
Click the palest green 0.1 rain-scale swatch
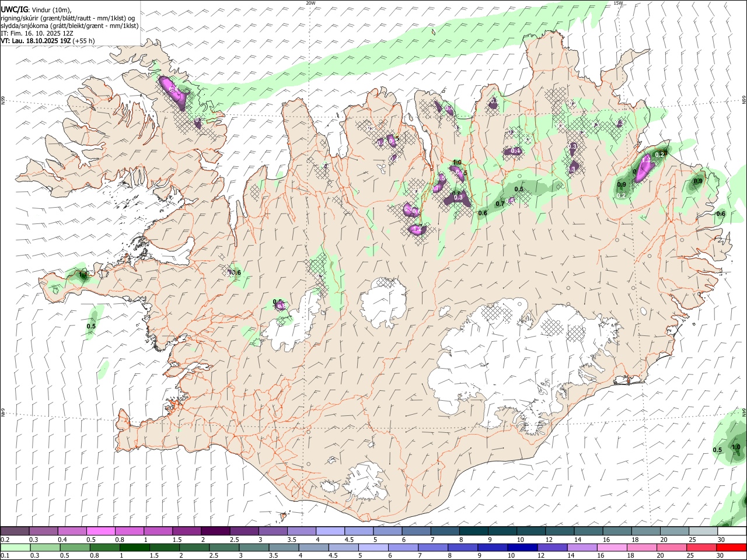15,547
